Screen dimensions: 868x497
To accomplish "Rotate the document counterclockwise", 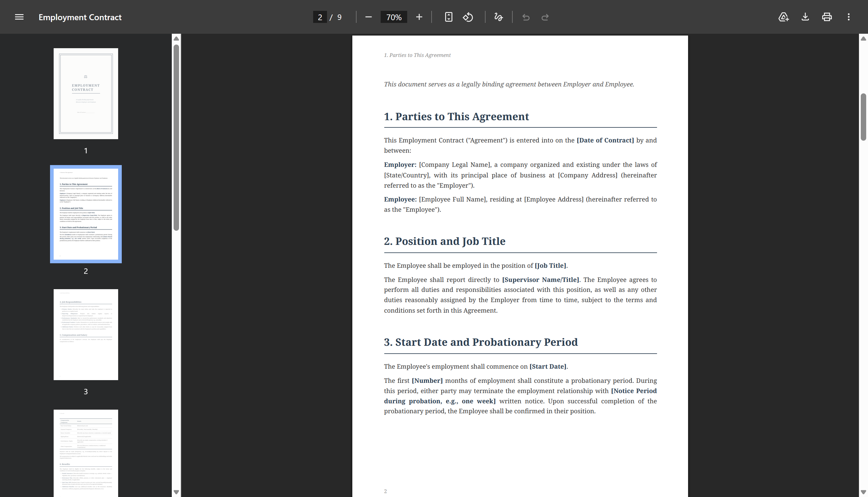I will (x=468, y=17).
